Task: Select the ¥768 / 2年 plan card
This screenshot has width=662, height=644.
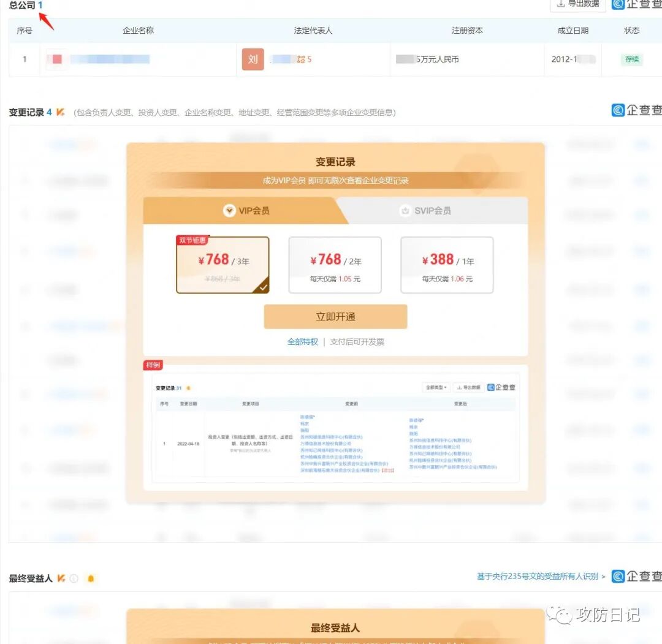Action: point(335,265)
